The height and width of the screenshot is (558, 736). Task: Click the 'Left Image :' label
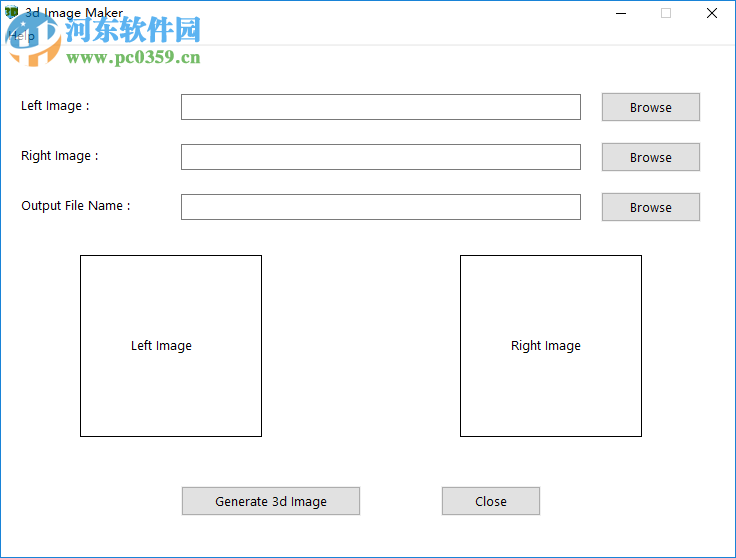coord(55,106)
